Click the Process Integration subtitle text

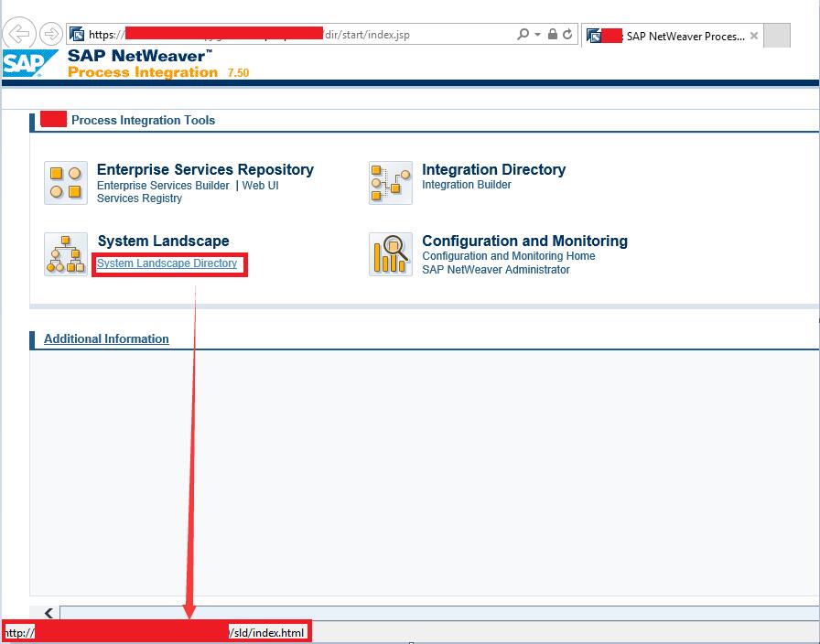143,72
